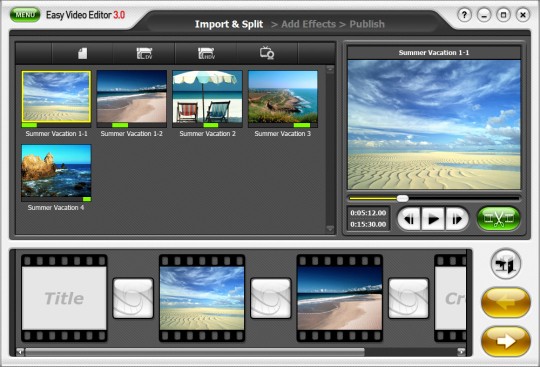
Task: Click the 'Summer Vacation 1-2' caption text
Action: (x=132, y=134)
